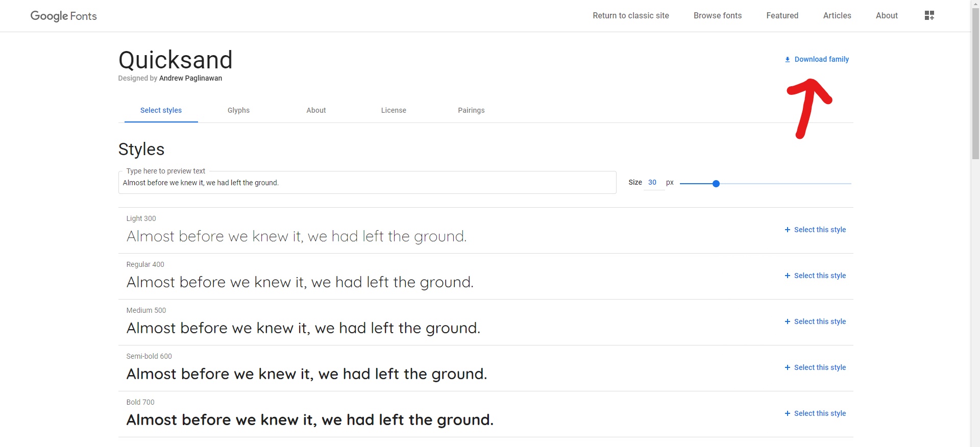The image size is (980, 447).
Task: Open Featured in top navigation
Action: point(782,16)
